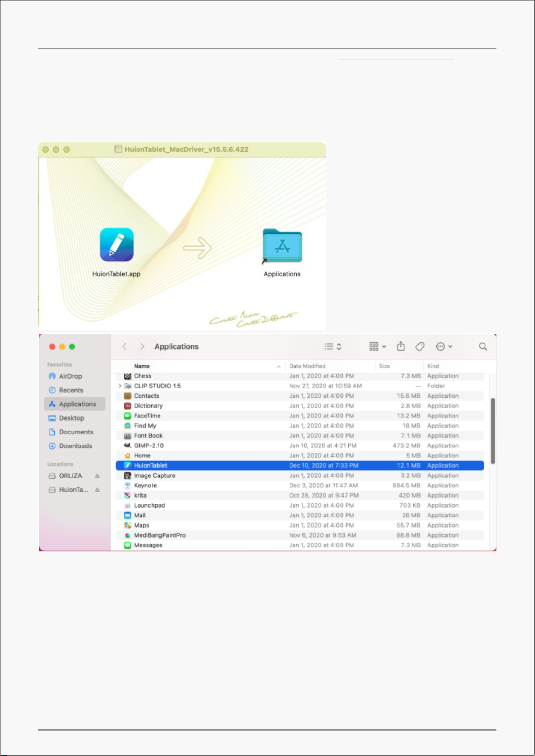Image resolution: width=535 pixels, height=756 pixels.
Task: Select Recents in the Finder sidebar
Action: coord(75,390)
